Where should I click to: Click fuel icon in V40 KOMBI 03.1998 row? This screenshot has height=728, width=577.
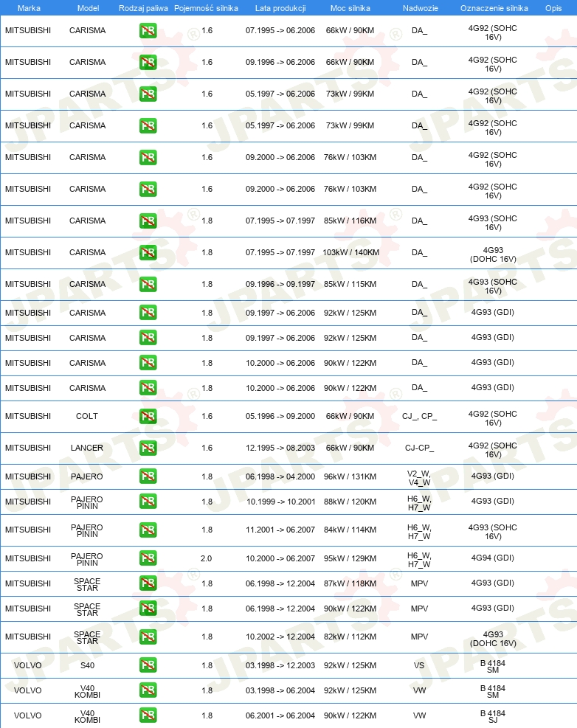pos(148,691)
